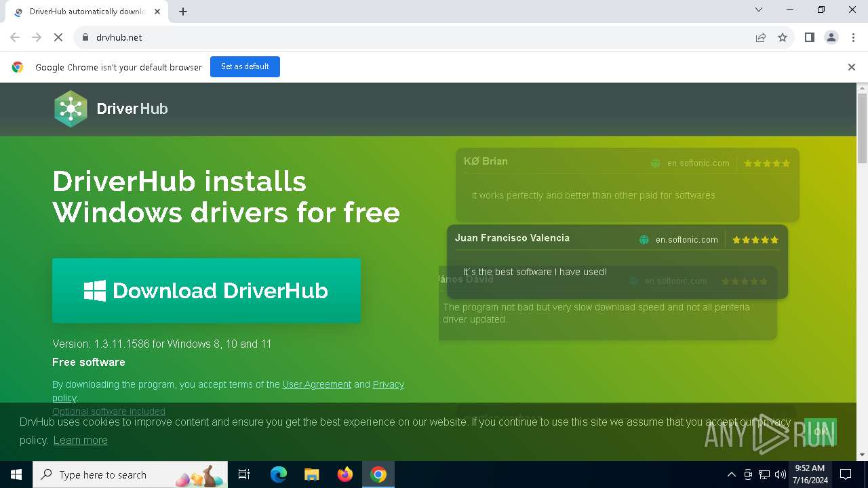The height and width of the screenshot is (488, 868).
Task: Open Task View on taskbar
Action: point(244,474)
